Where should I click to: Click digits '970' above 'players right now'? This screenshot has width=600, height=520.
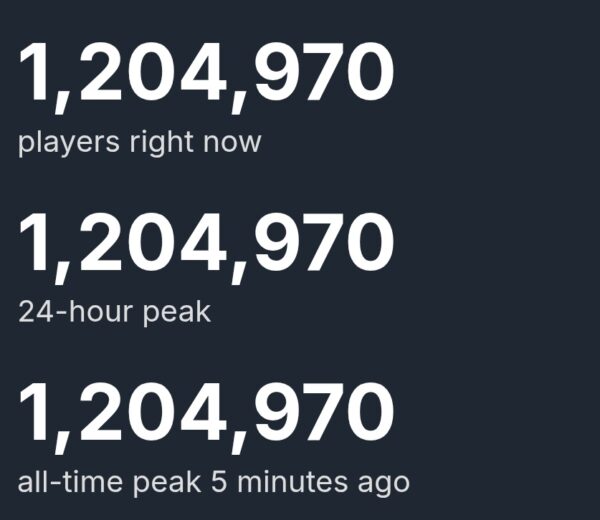click(x=323, y=71)
